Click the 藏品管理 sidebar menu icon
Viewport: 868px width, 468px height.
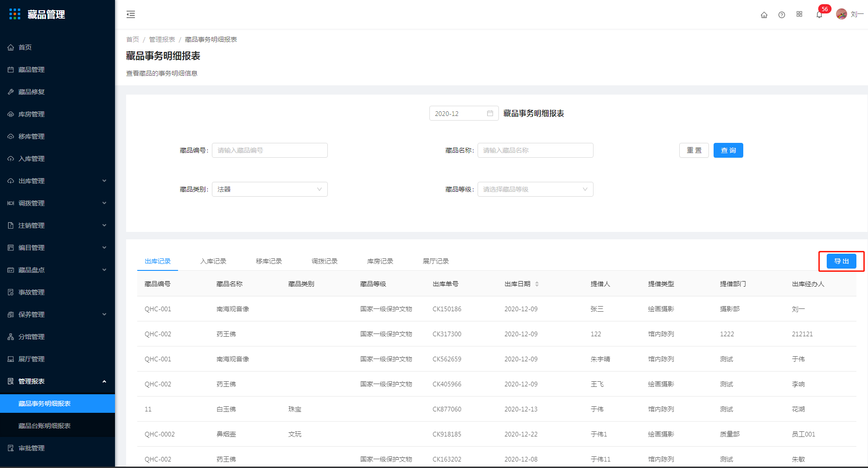(x=11, y=70)
